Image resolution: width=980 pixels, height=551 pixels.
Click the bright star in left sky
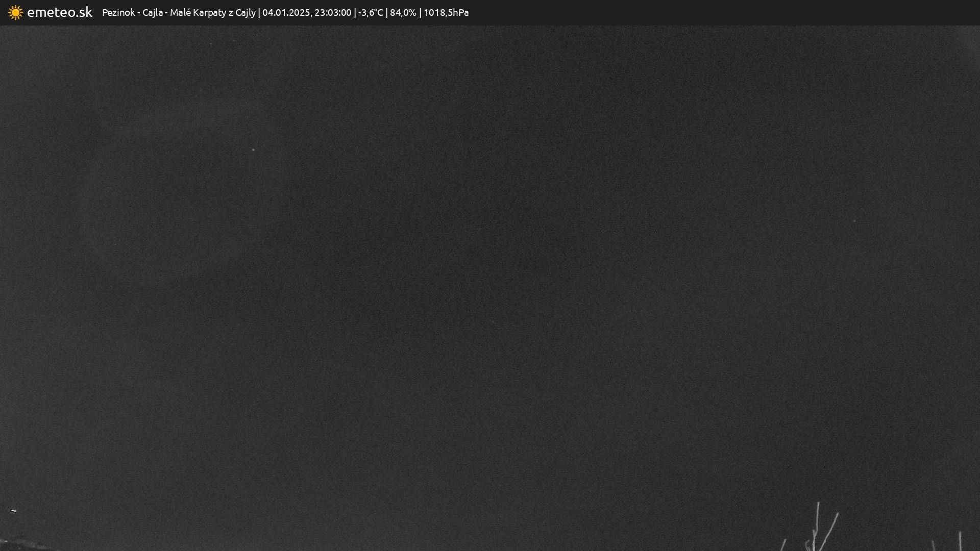point(253,149)
